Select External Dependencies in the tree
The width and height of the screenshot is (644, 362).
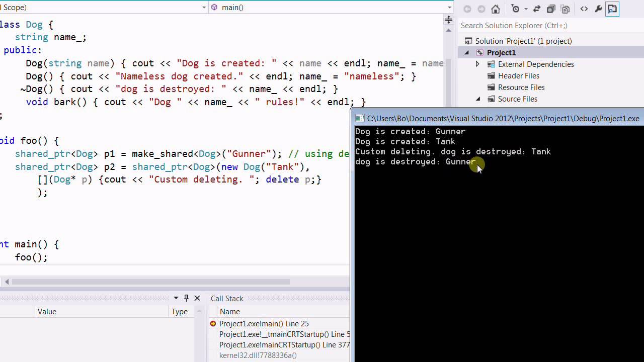(x=536, y=64)
